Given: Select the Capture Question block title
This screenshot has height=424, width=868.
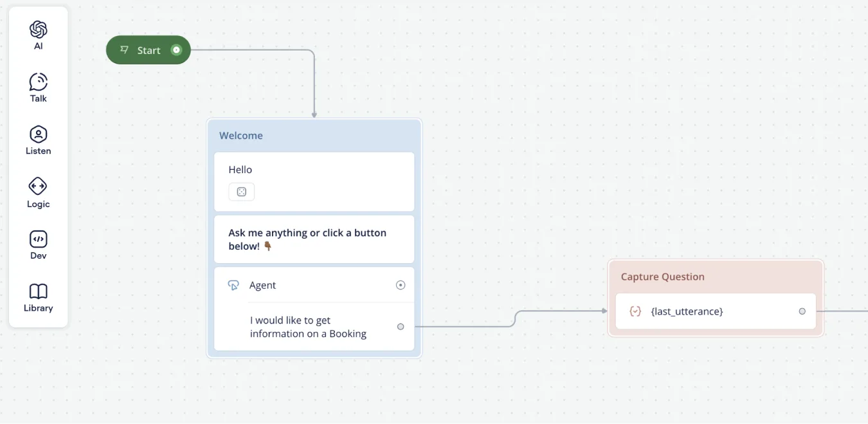Looking at the screenshot, I should coord(663,277).
